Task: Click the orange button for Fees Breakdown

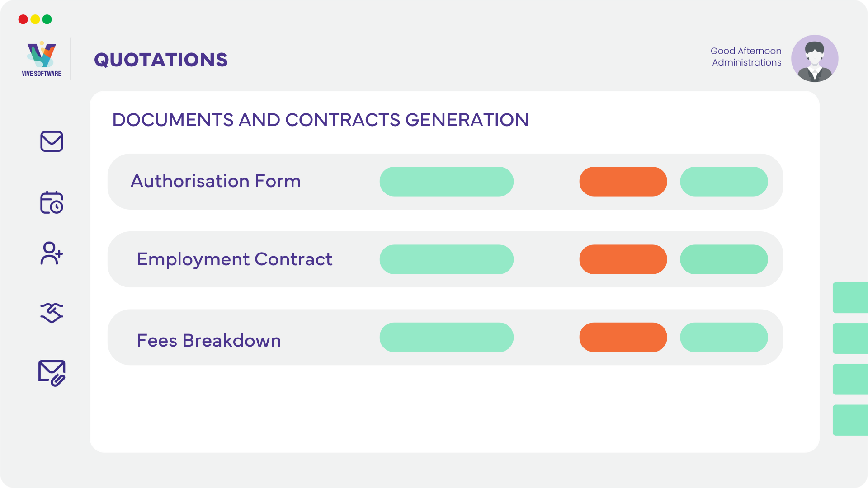Action: pyautogui.click(x=623, y=337)
